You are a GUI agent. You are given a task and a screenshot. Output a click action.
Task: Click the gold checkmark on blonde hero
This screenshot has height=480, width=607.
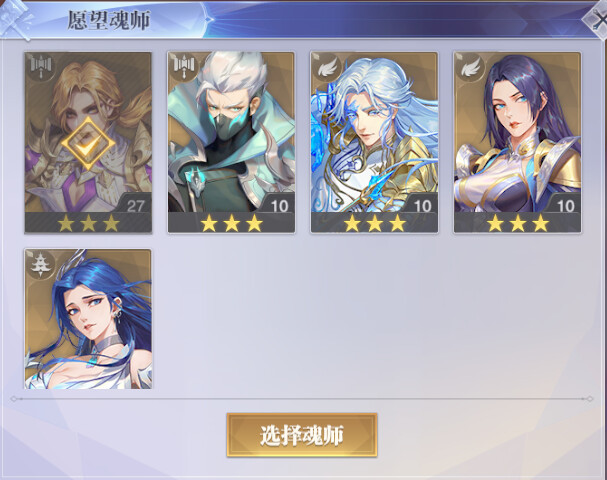point(88,144)
